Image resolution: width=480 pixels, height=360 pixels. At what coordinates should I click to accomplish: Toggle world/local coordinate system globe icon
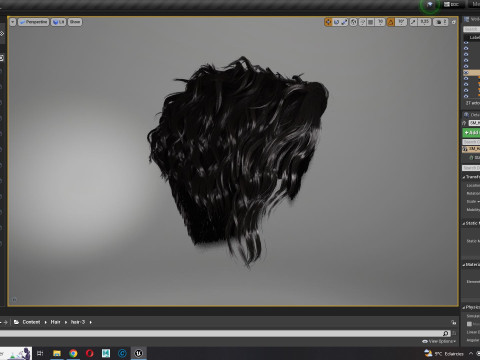[353, 22]
